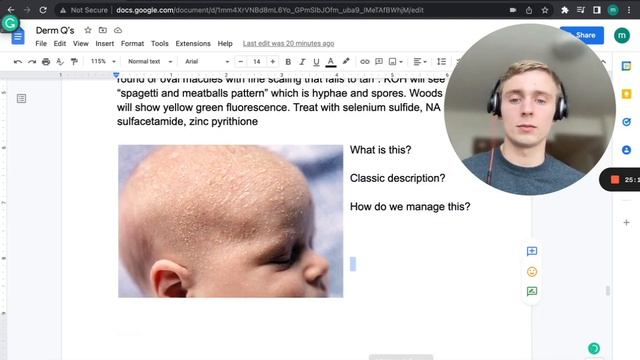Hide the menus with the up chevron
The height and width of the screenshot is (360, 640).
click(604, 62)
